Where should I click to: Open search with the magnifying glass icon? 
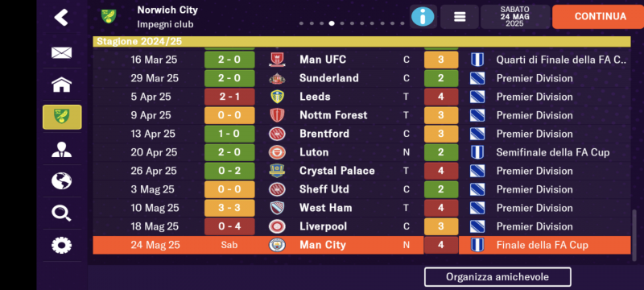click(x=62, y=213)
